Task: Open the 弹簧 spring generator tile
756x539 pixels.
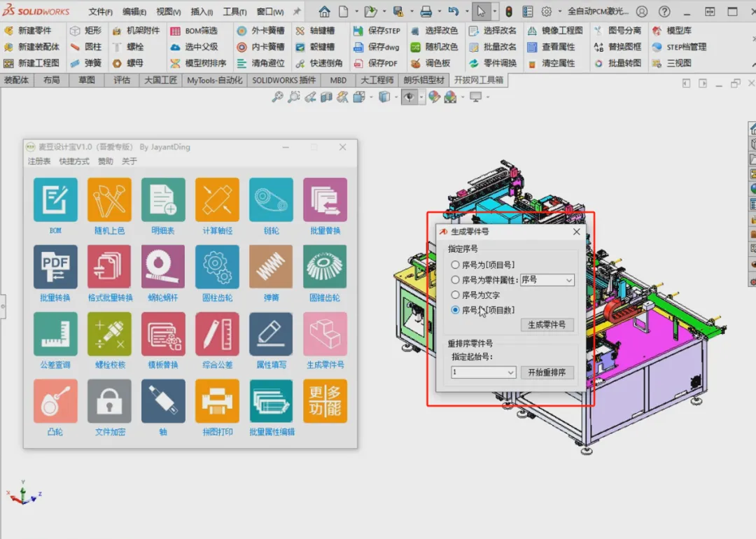Action: 271,267
